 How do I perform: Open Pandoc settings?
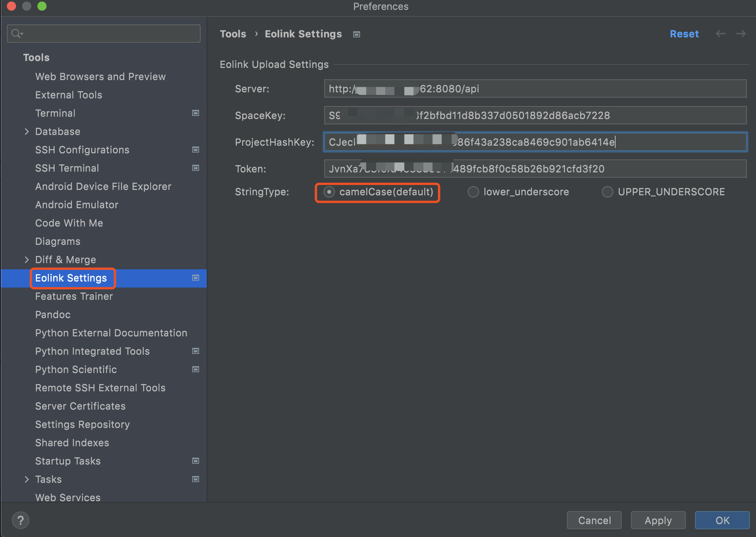53,315
